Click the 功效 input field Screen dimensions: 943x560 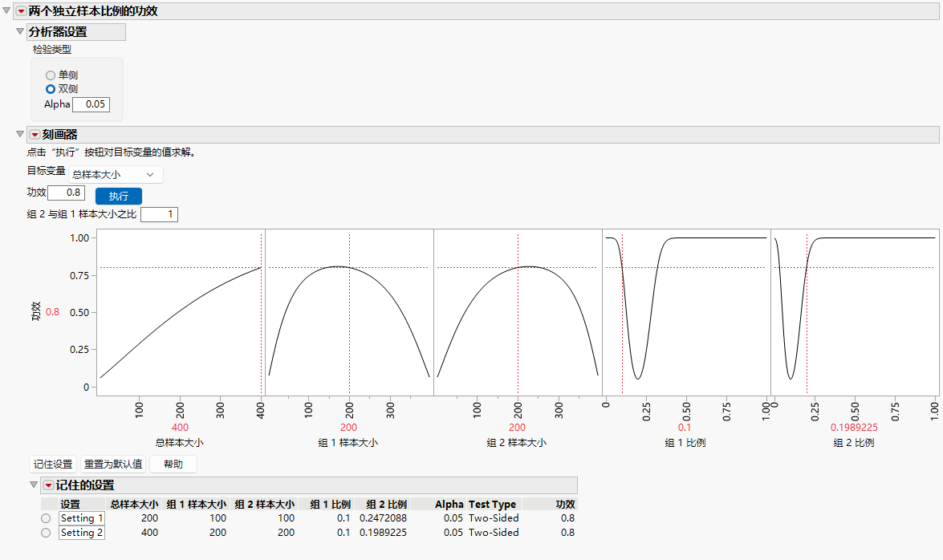pyautogui.click(x=66, y=193)
